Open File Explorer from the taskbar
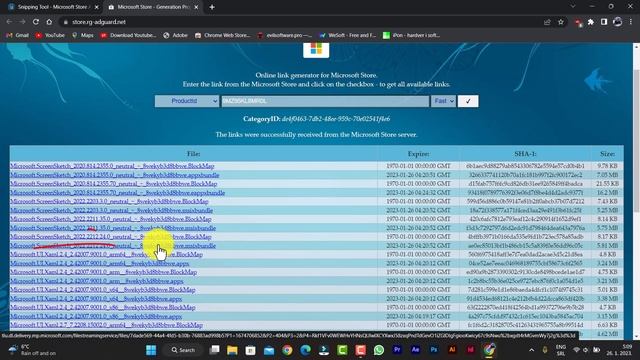Viewport: 640px width, 360px height. coord(232,350)
